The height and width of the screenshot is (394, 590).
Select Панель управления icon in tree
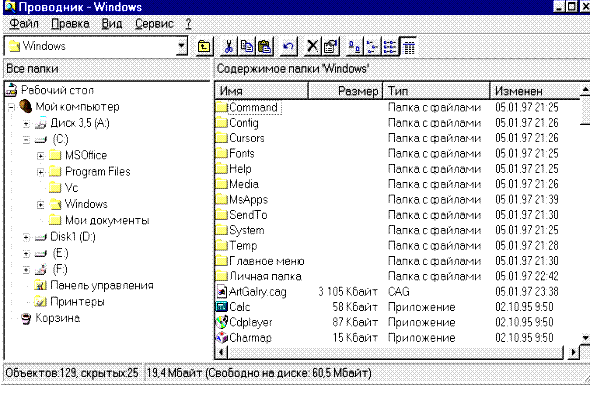coord(40,285)
